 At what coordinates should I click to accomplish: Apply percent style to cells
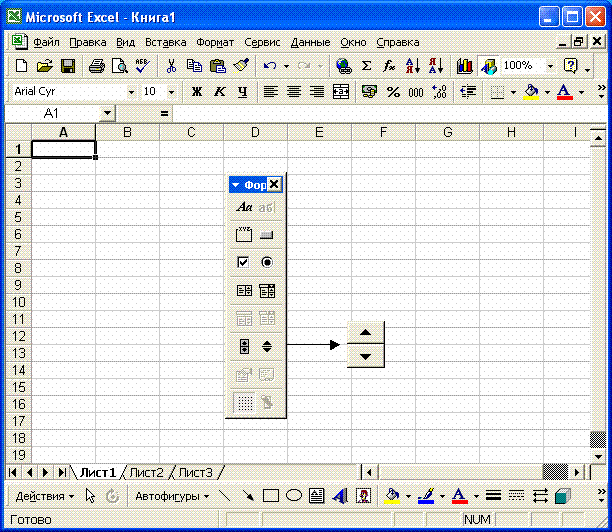point(393,92)
